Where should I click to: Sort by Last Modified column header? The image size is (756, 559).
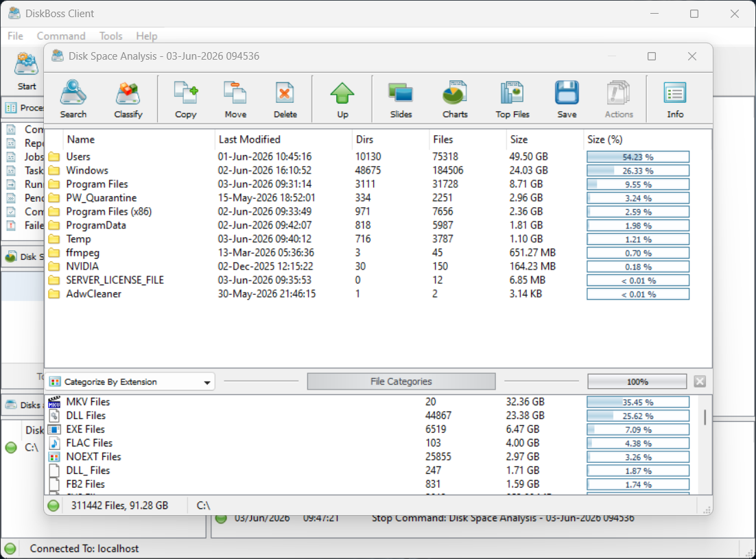pyautogui.click(x=283, y=140)
